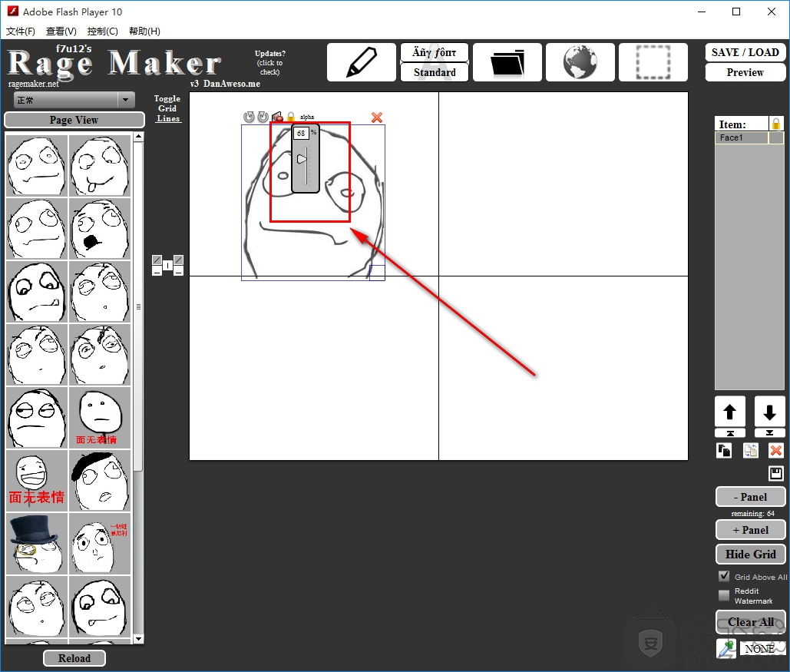
Task: Lock the selected face with padlock icon
Action: click(291, 117)
